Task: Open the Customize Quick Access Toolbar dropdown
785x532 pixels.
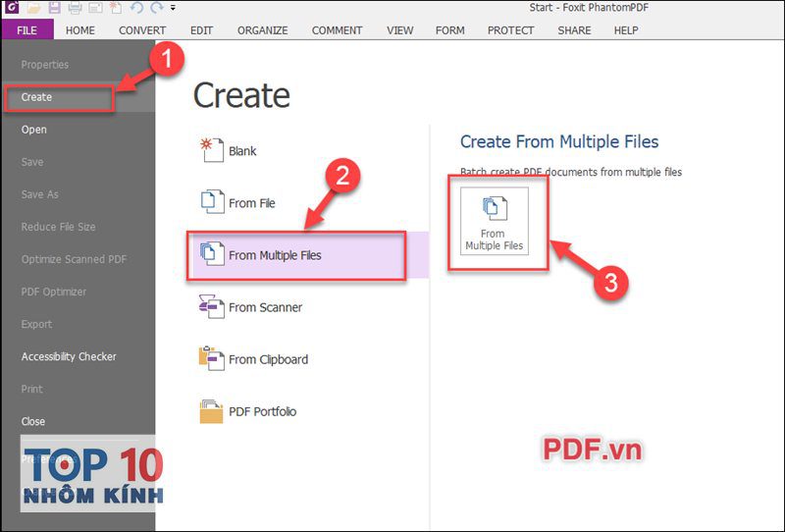Action: click(173, 8)
